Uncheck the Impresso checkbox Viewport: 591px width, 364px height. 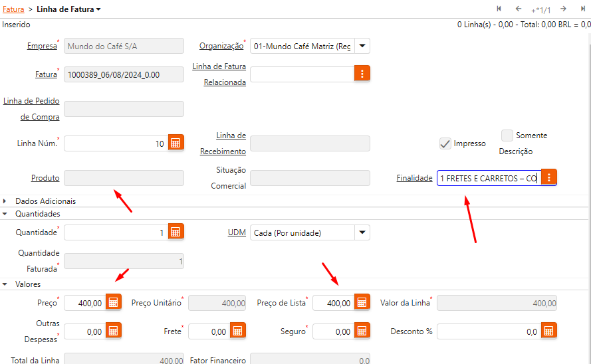[445, 143]
